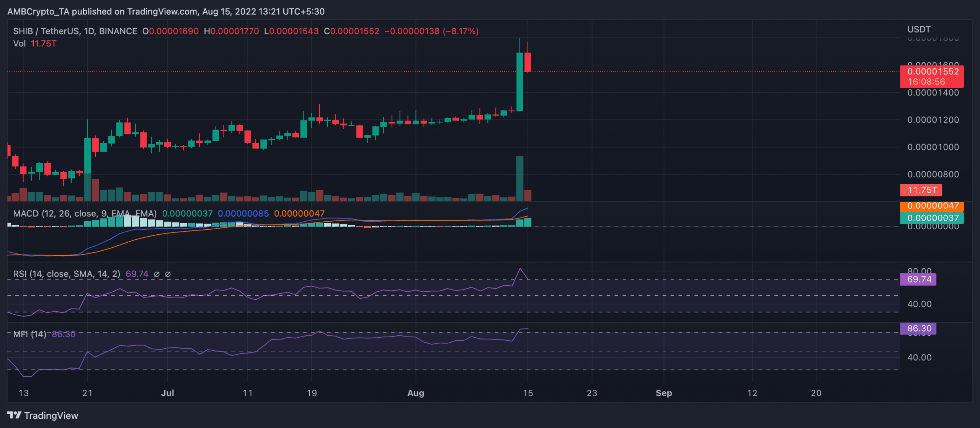Click the Vol 11.75T legend label
The image size is (980, 428).
pos(34,44)
